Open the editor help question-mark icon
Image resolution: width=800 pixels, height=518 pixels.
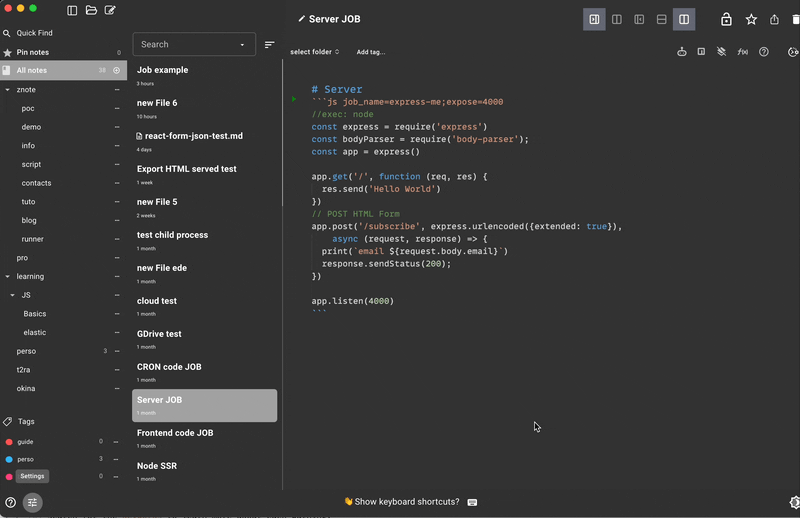pos(764,52)
